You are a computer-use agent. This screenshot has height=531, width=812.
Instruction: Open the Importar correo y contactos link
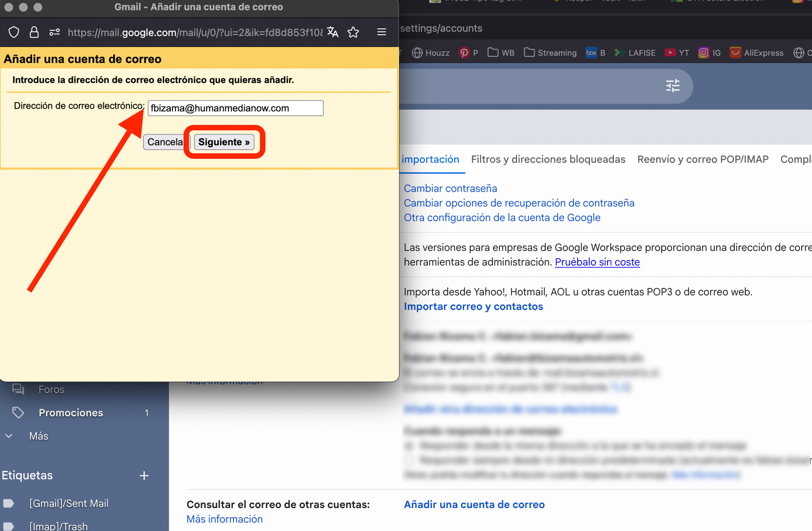[474, 307]
